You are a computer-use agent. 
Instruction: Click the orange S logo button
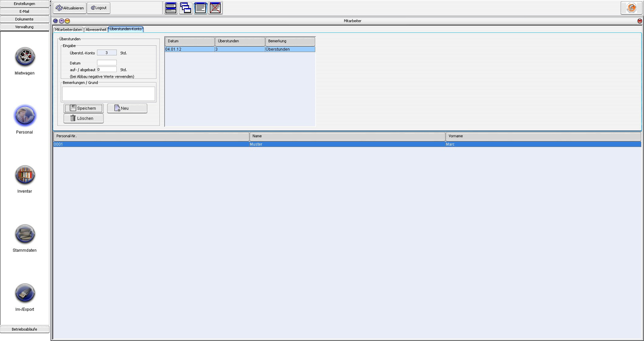(x=631, y=8)
